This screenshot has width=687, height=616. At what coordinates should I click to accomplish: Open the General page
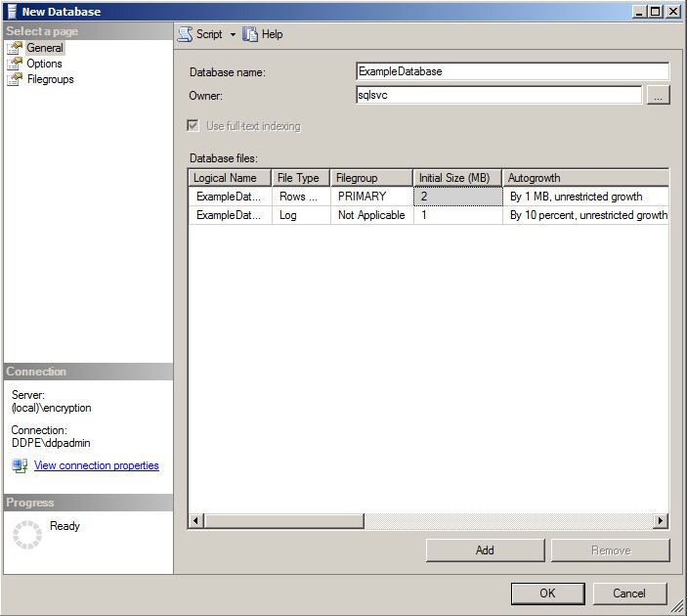[x=45, y=48]
